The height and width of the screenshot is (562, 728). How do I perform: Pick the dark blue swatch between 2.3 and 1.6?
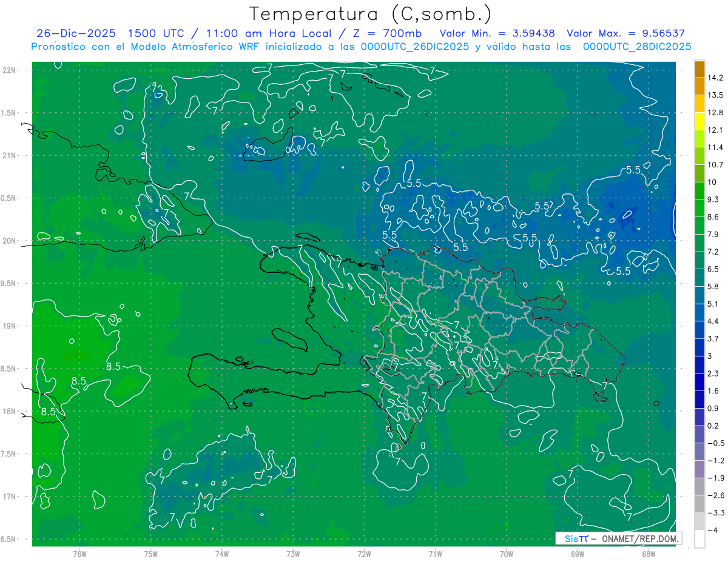pos(699,383)
